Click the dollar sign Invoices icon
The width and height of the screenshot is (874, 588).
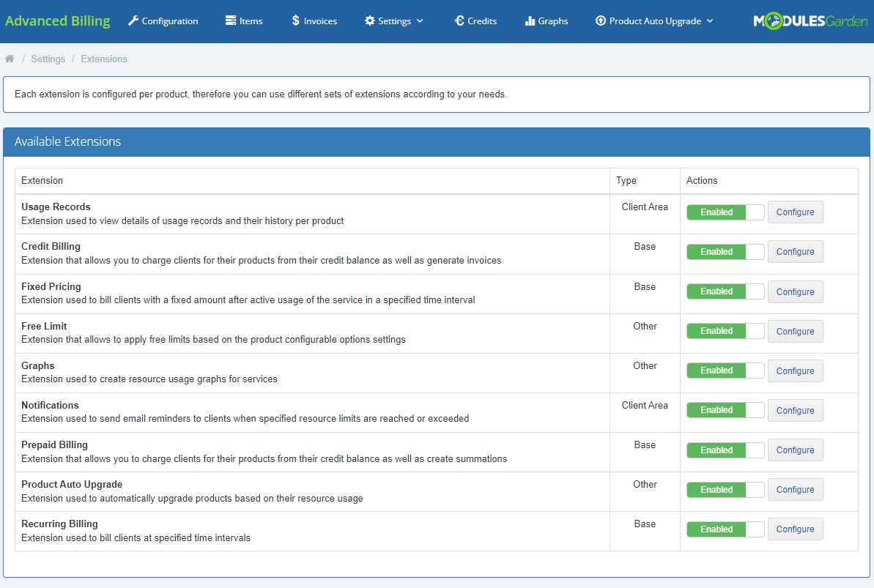295,21
